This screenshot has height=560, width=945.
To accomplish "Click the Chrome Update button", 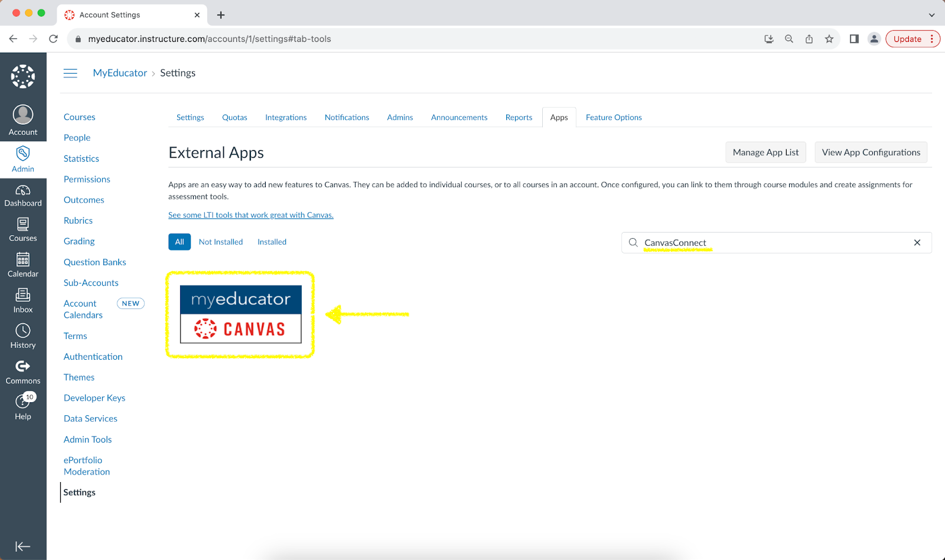I will pyautogui.click(x=913, y=39).
